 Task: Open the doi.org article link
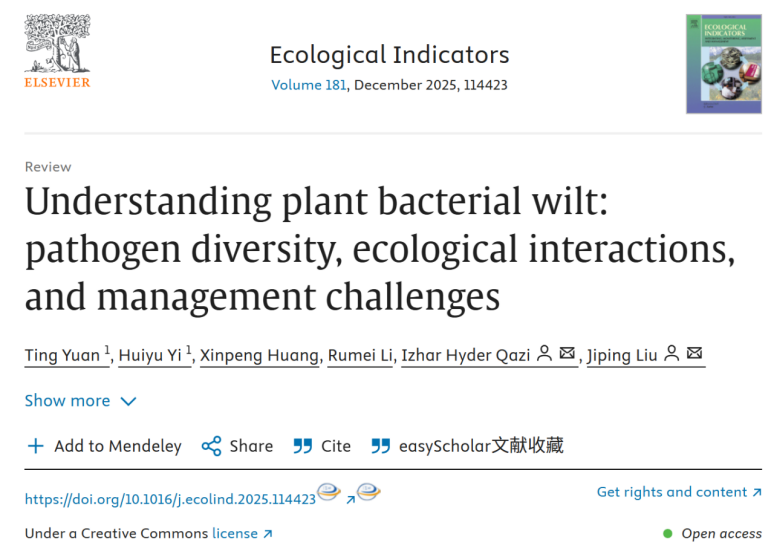coord(170,498)
